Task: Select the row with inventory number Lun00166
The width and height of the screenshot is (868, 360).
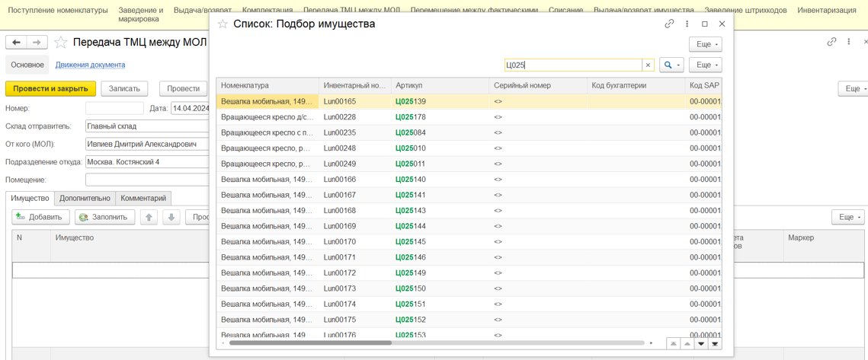Action: [x=469, y=179]
